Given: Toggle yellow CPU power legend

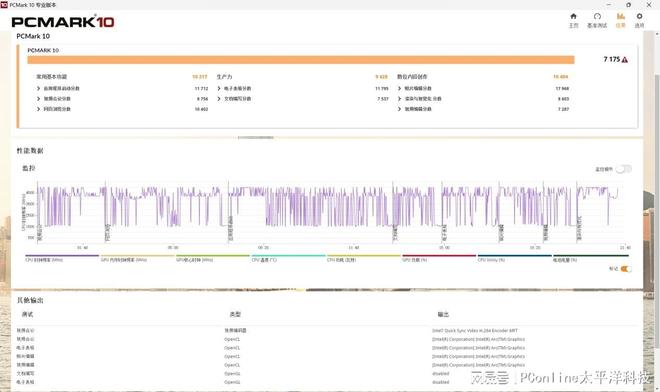Looking at the screenshot, I should pyautogui.click(x=364, y=258).
